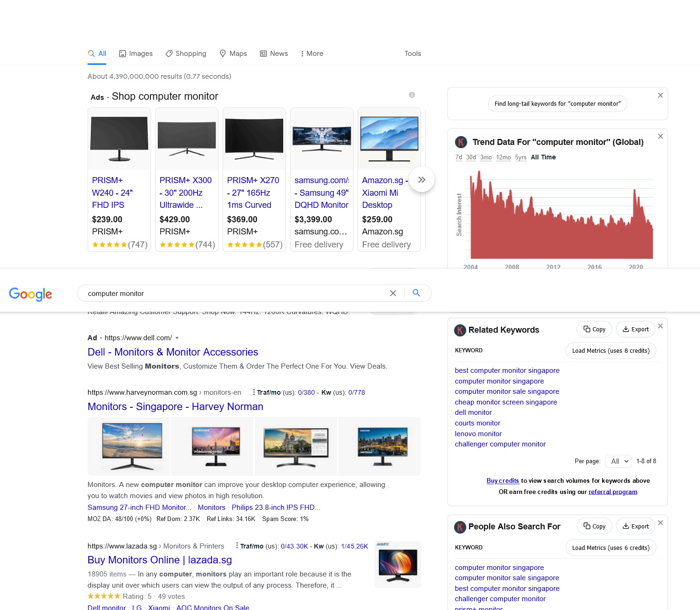The image size is (700, 610).
Task: Open the Tools options
Action: 413,54
